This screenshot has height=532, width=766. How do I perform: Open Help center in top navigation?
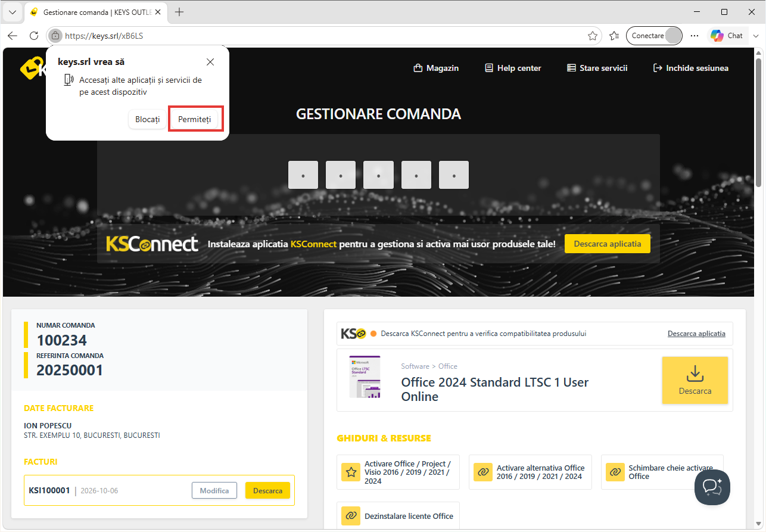coord(513,68)
